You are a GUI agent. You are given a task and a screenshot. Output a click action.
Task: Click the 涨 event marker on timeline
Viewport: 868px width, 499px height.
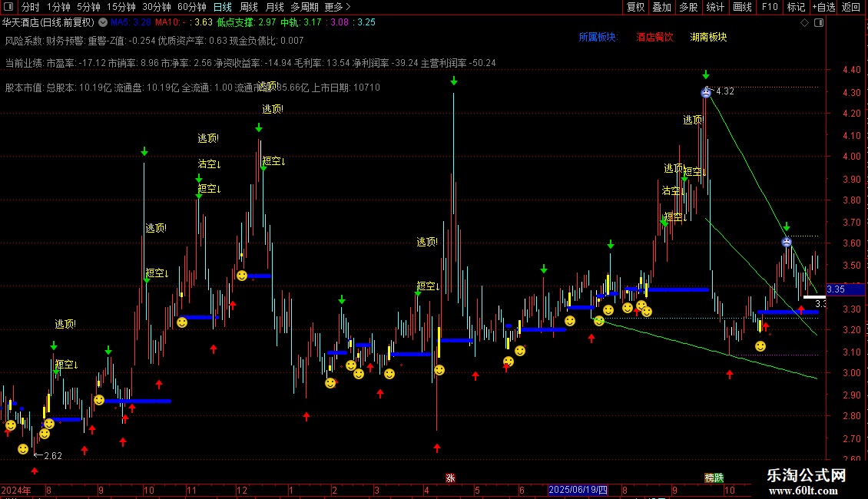click(x=451, y=478)
